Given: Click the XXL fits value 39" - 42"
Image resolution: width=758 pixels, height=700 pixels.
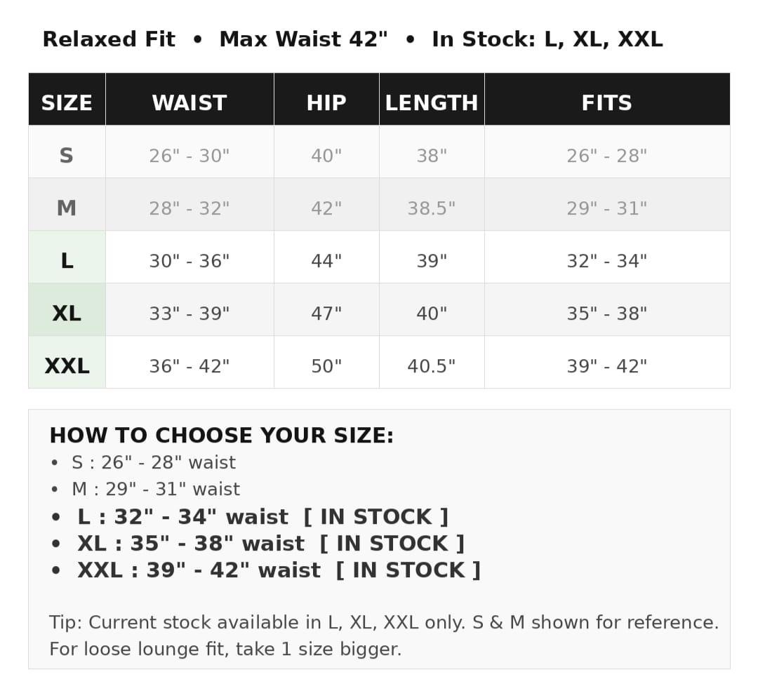Looking at the screenshot, I should (607, 366).
